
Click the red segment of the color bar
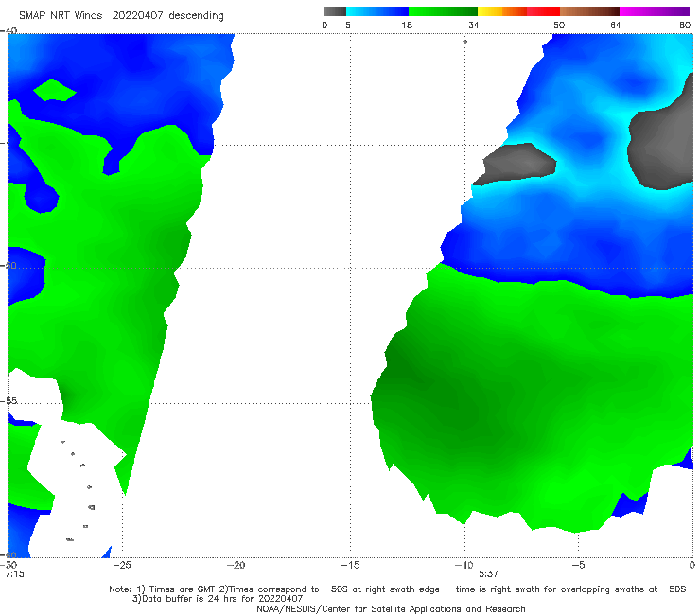pyautogui.click(x=543, y=11)
